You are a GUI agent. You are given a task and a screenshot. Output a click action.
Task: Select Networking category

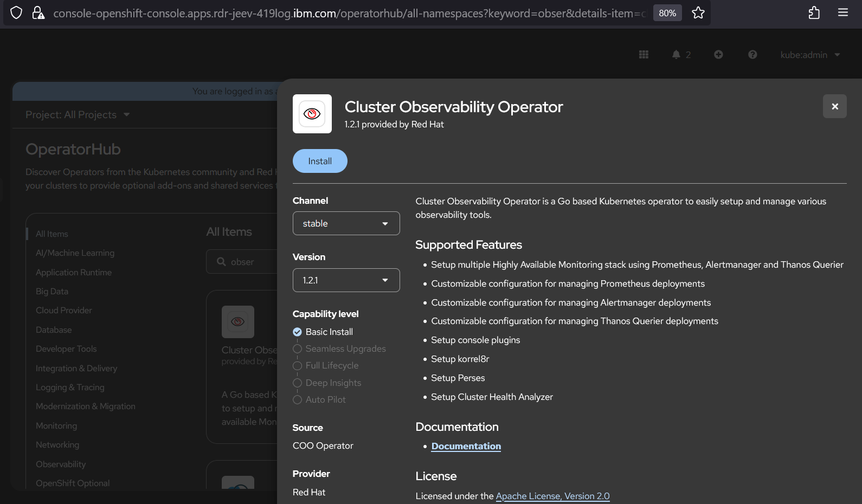(x=57, y=445)
